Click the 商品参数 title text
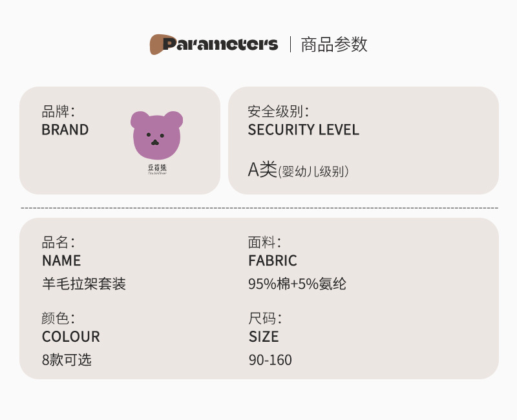The image size is (517, 420). (x=334, y=45)
